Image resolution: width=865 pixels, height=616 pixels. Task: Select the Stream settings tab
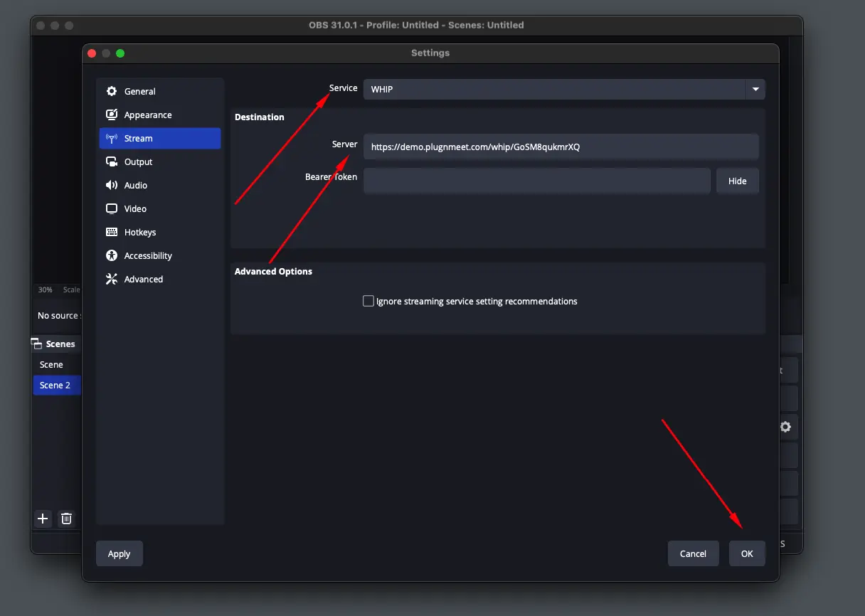pyautogui.click(x=160, y=138)
